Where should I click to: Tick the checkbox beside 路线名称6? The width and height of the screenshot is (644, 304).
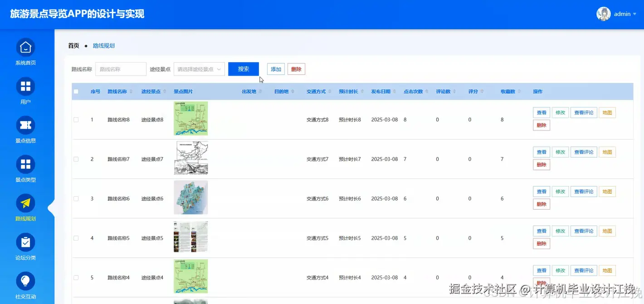(76, 198)
